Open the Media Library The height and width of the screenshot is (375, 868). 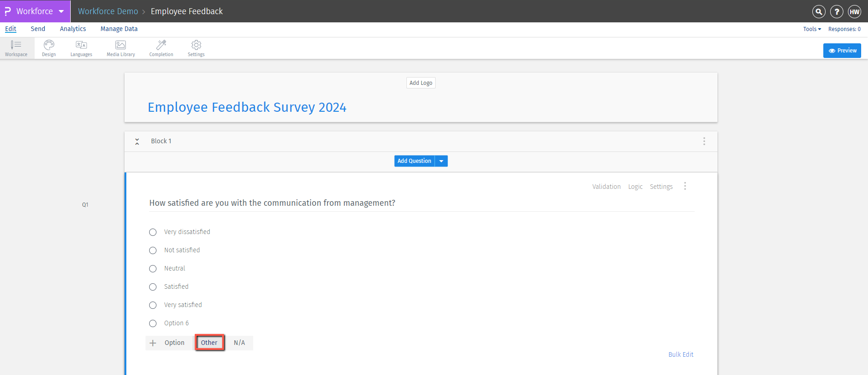coord(120,47)
